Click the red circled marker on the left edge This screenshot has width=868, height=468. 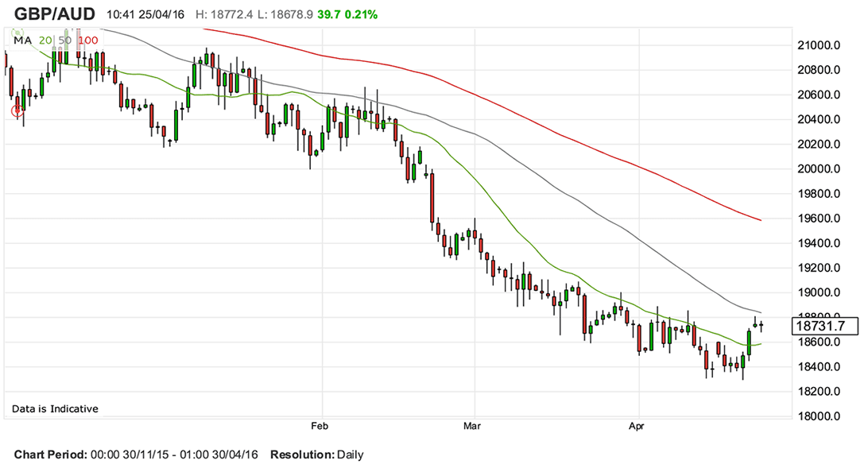pos(17,111)
